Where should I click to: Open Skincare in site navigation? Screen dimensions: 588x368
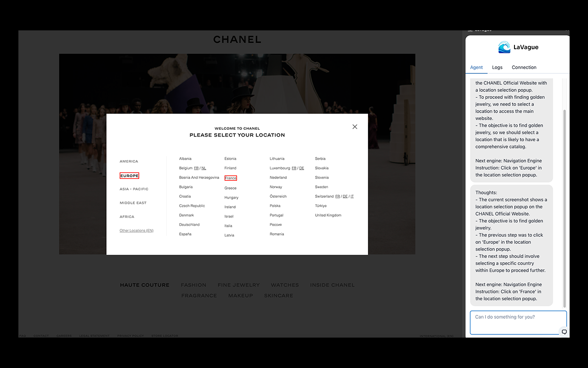[x=278, y=296]
